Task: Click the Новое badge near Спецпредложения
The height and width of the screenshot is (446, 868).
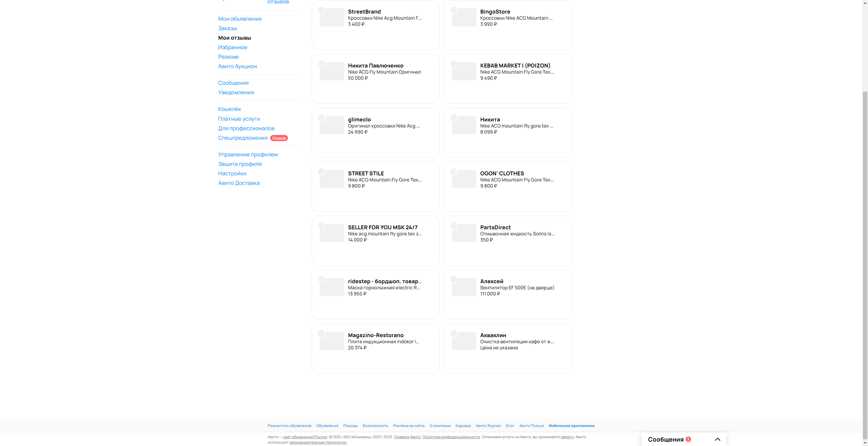Action: 279,138
